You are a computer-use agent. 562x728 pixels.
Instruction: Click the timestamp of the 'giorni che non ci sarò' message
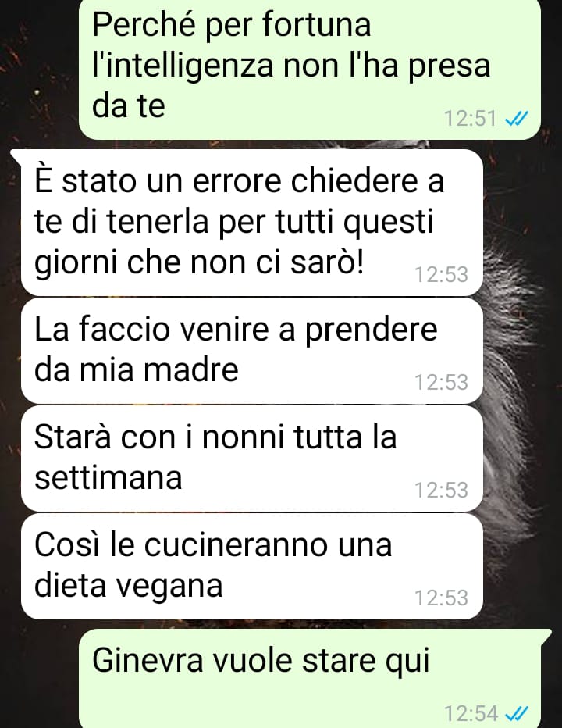click(x=441, y=274)
